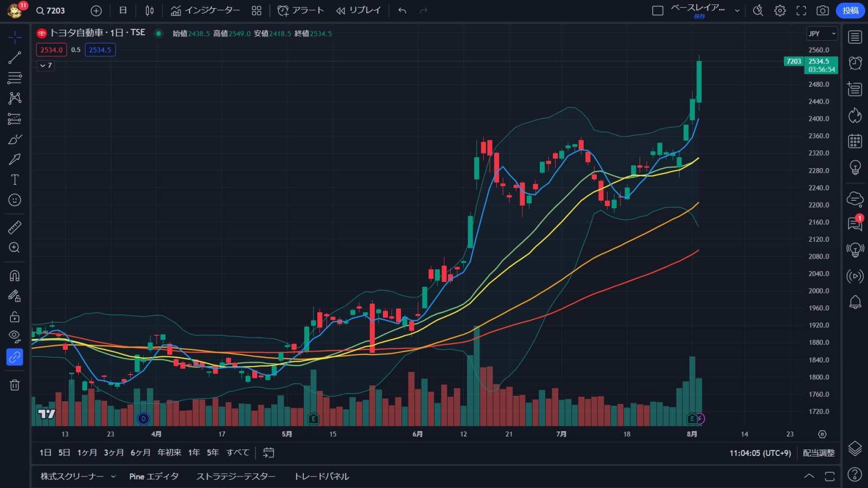
Task: Open the 日 interval selector
Action: click(x=123, y=10)
